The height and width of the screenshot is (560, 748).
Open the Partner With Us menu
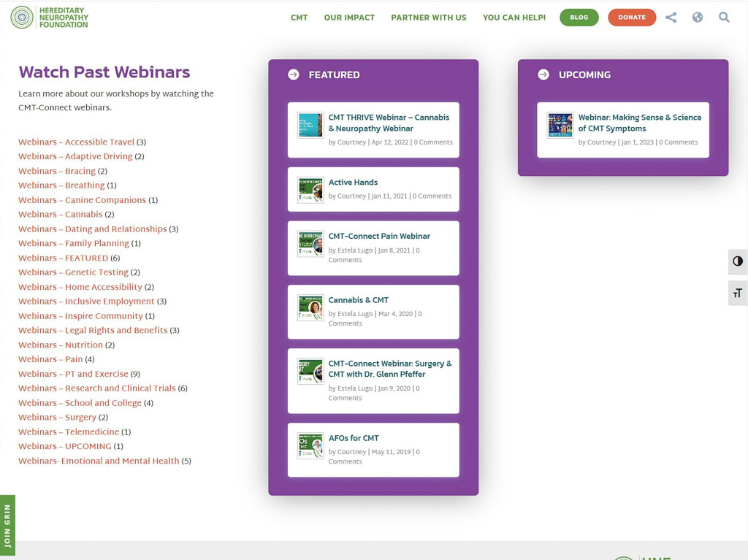pos(429,18)
